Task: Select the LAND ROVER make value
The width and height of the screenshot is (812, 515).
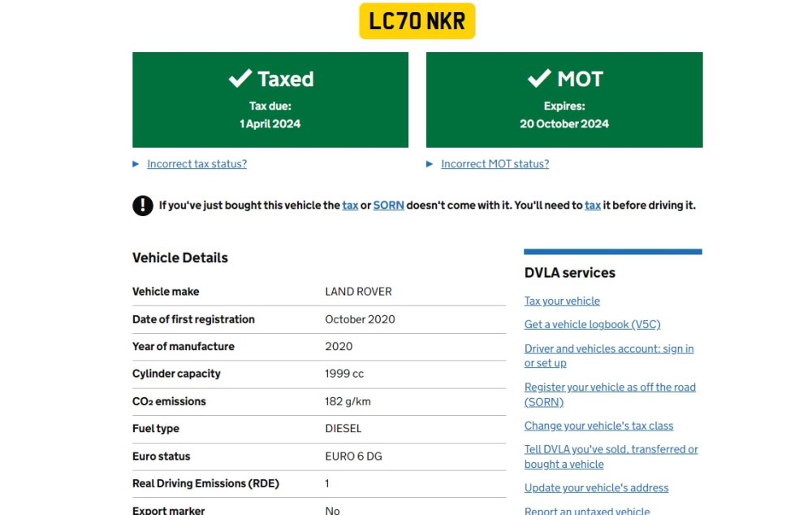Action: [358, 292]
